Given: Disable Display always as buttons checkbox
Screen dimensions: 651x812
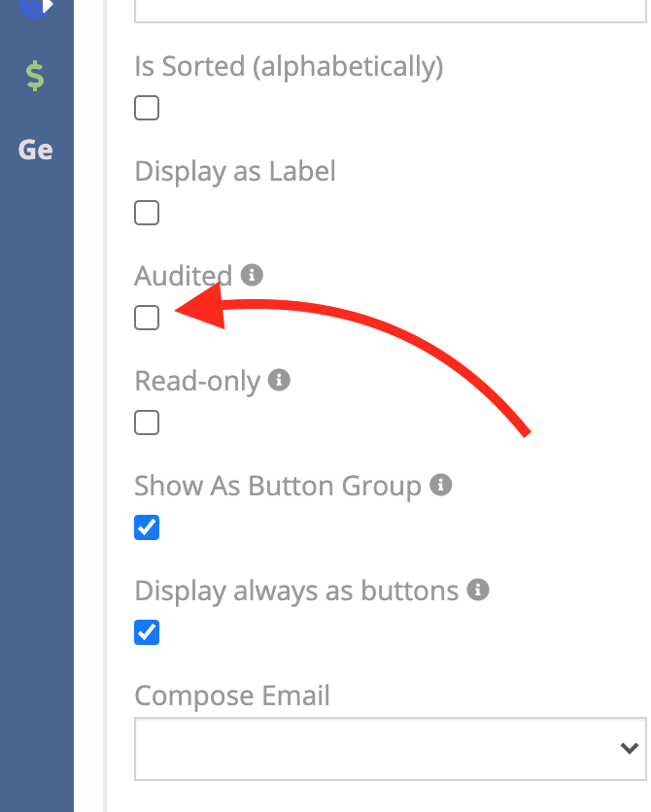Looking at the screenshot, I should tap(147, 632).
